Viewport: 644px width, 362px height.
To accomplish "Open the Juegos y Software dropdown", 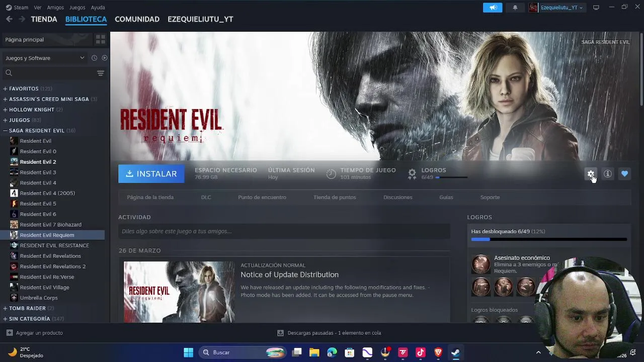I will [x=45, y=58].
